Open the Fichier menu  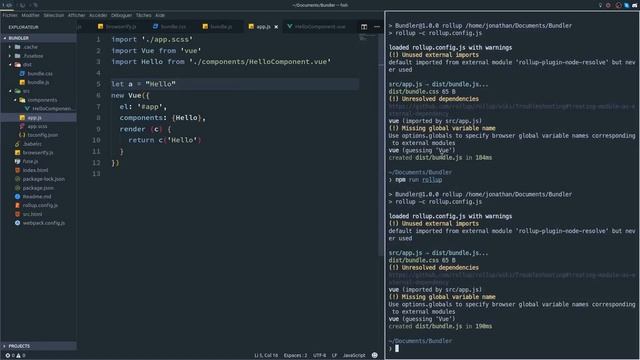click(x=10, y=15)
